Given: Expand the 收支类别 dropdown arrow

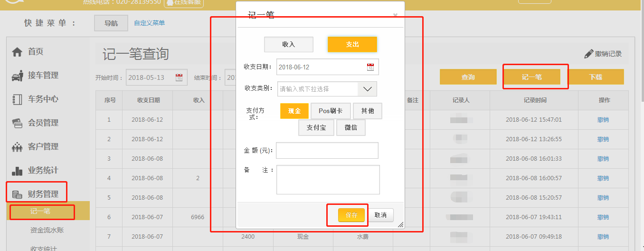Looking at the screenshot, I should [367, 89].
